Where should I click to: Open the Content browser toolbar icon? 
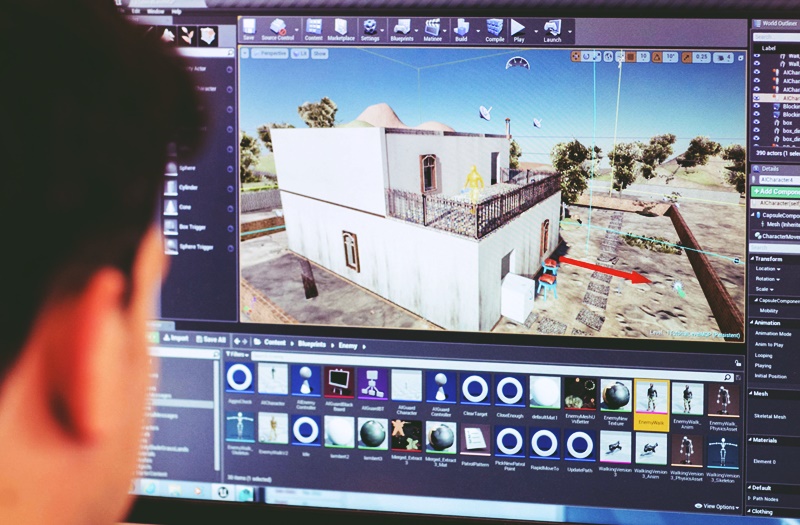point(313,30)
